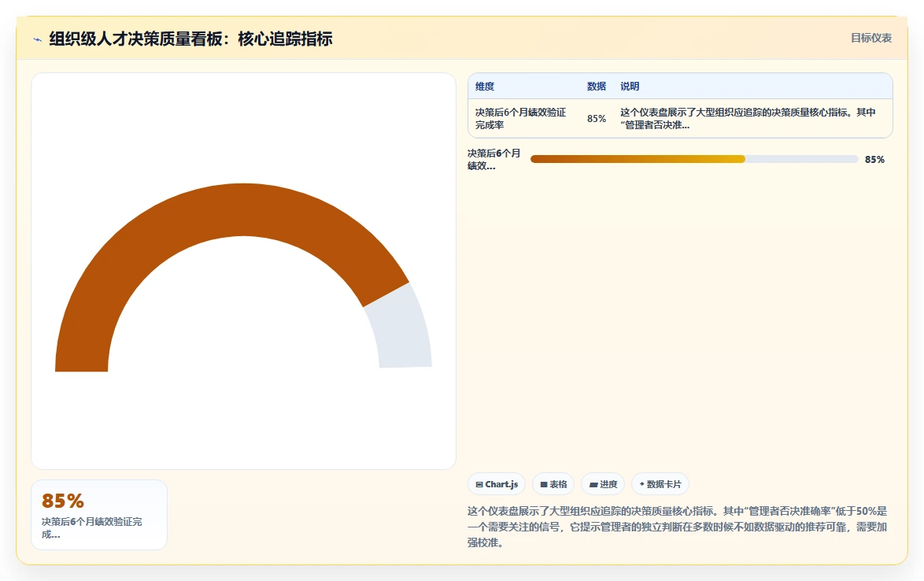The image size is (924, 581).
Task: Click the 决策后6个月绩效验证 progress bar
Action: tap(694, 159)
